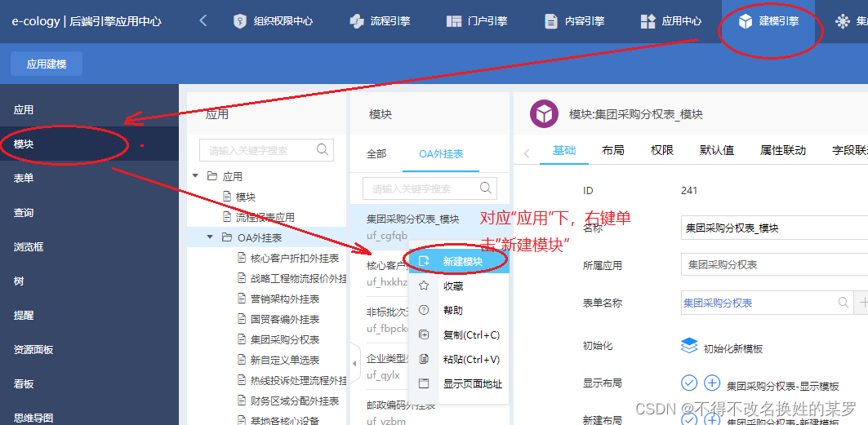Open 集团采购分权表-显示模板 layout link
The height and width of the screenshot is (425, 868).
[782, 386]
